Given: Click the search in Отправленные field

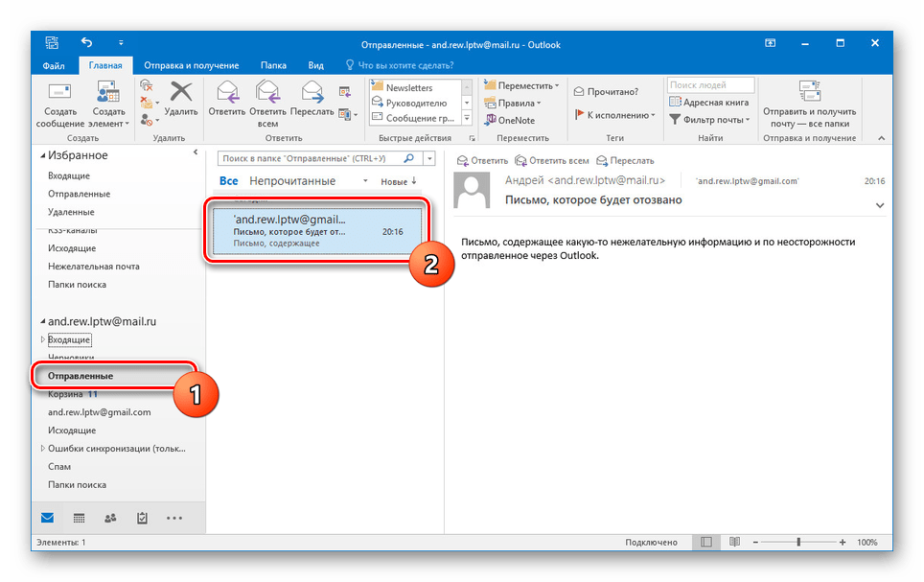Looking at the screenshot, I should 312,158.
